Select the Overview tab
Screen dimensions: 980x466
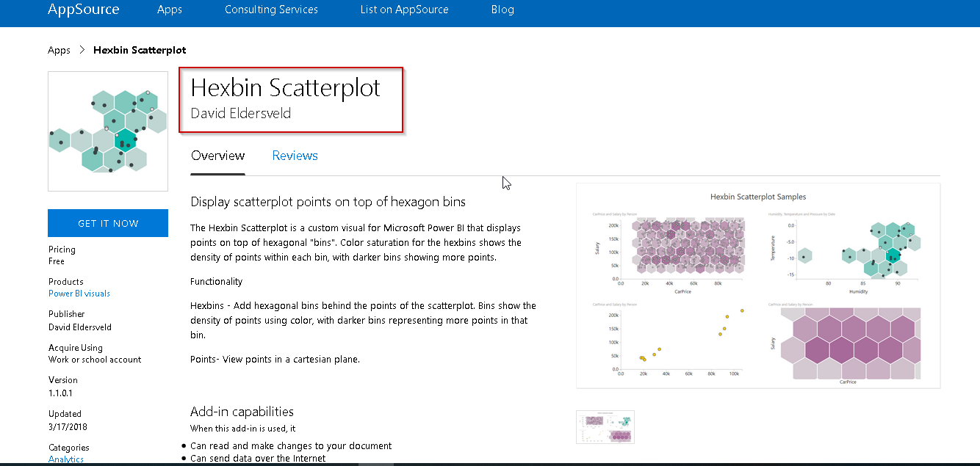click(x=217, y=156)
